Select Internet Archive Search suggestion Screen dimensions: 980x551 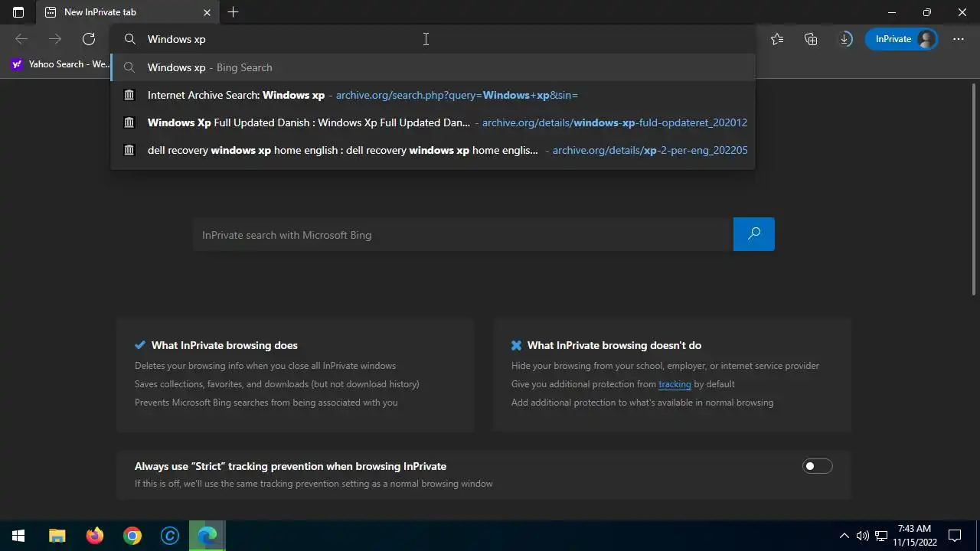[433, 95]
